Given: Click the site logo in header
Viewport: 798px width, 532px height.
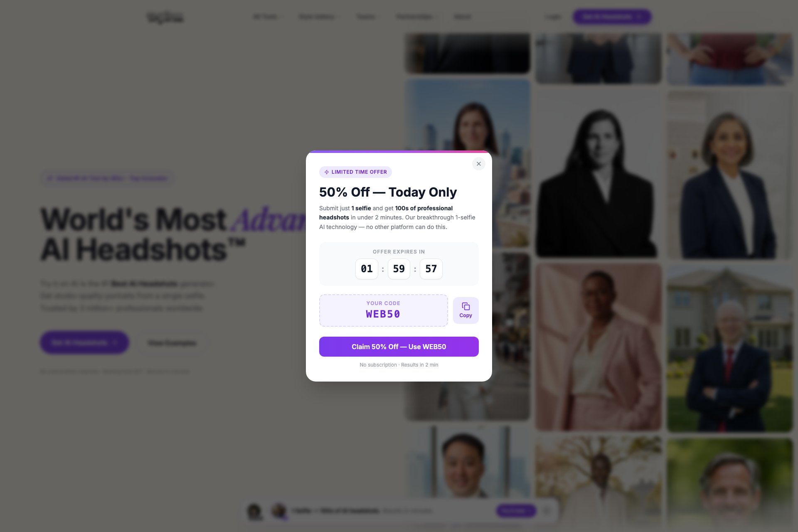Looking at the screenshot, I should pos(165,17).
